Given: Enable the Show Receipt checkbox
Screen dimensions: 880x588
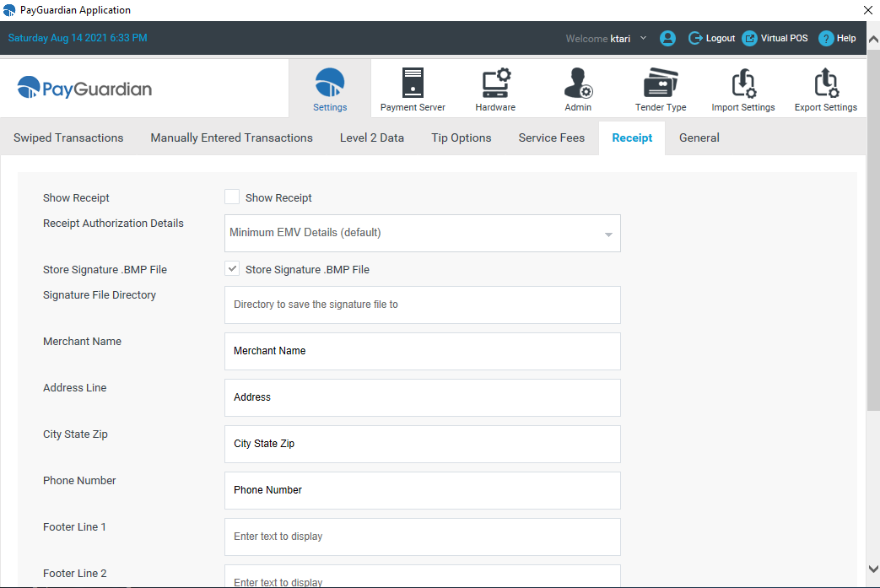Looking at the screenshot, I should coord(232,197).
